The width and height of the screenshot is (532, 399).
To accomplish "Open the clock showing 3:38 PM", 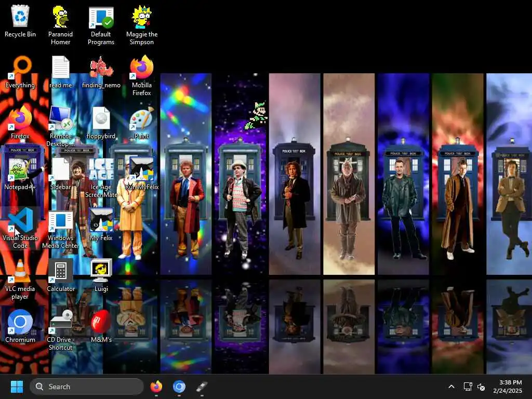I will pyautogui.click(x=508, y=387).
